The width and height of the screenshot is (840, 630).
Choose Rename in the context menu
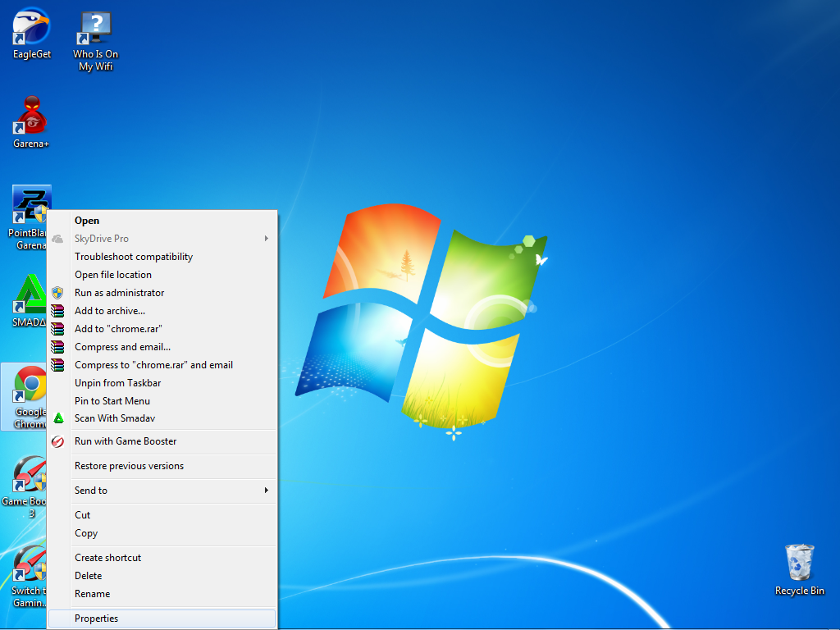click(162, 594)
